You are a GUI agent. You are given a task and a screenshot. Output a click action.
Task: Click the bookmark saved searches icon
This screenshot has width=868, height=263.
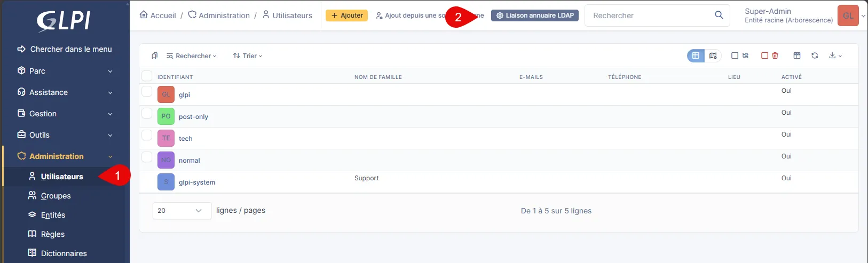tap(154, 55)
